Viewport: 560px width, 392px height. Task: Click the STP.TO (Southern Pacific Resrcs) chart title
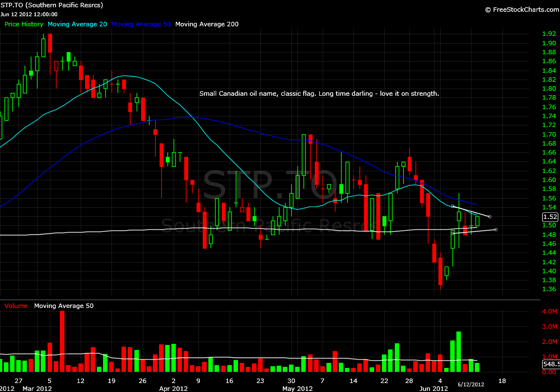(x=52, y=5)
